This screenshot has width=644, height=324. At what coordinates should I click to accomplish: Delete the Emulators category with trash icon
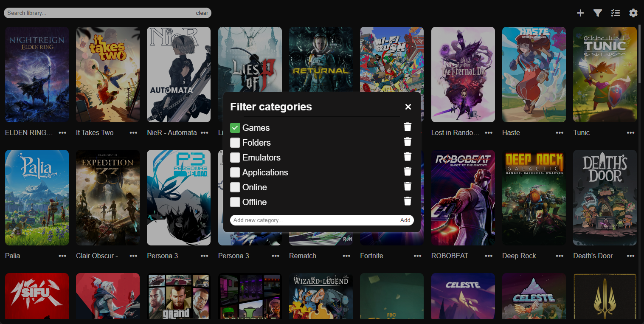(407, 156)
